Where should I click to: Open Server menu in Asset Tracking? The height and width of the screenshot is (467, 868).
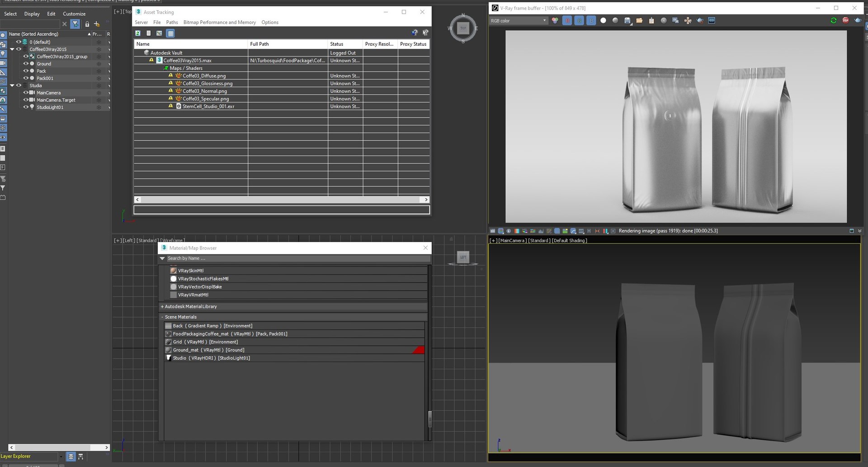141,22
